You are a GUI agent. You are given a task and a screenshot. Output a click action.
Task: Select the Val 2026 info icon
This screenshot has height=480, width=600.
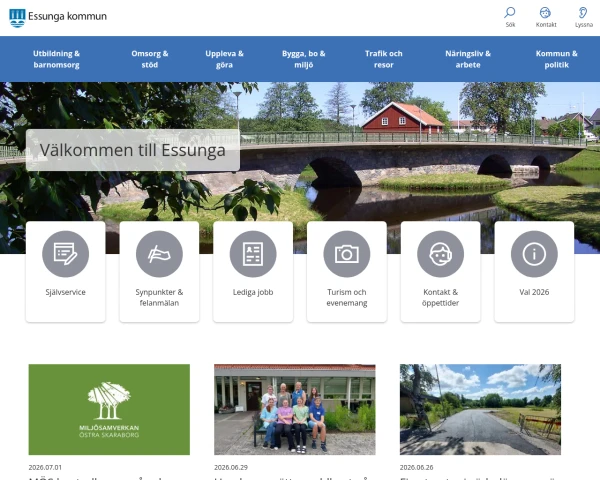click(534, 254)
